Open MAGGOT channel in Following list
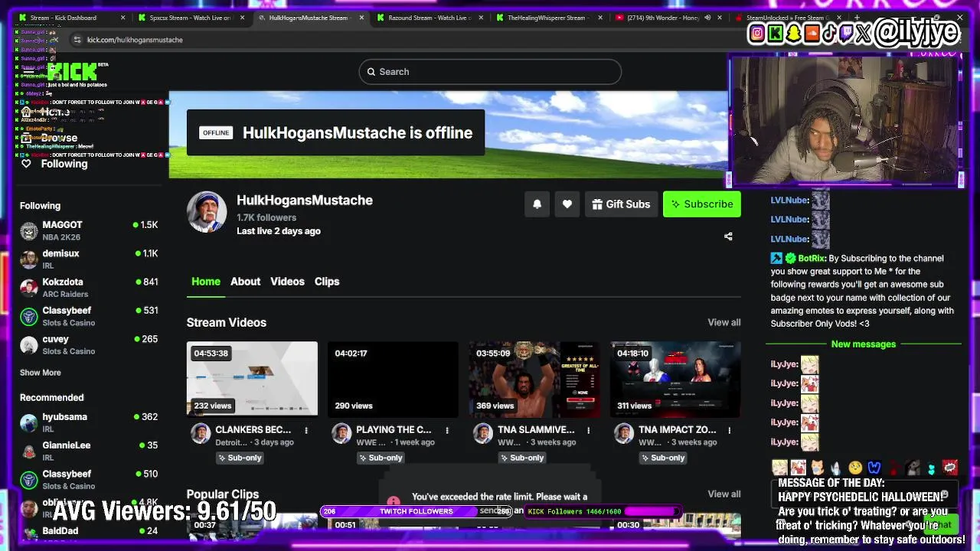Viewport: 980px width, 551px height. [x=89, y=231]
